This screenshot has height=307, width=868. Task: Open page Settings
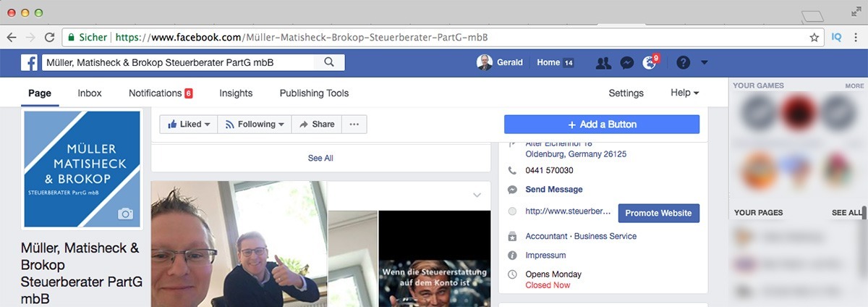626,93
